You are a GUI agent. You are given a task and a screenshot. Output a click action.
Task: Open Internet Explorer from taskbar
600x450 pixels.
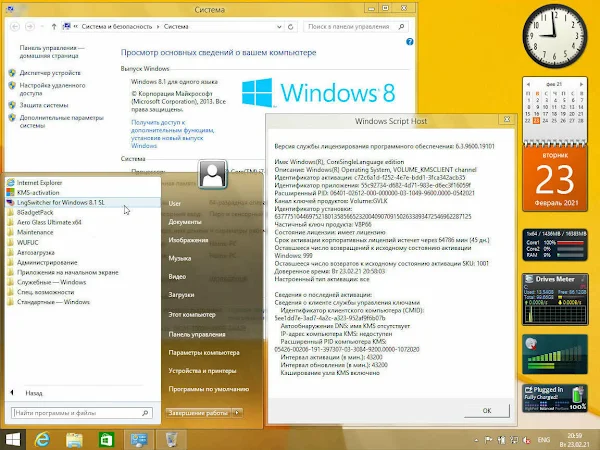coord(42,440)
